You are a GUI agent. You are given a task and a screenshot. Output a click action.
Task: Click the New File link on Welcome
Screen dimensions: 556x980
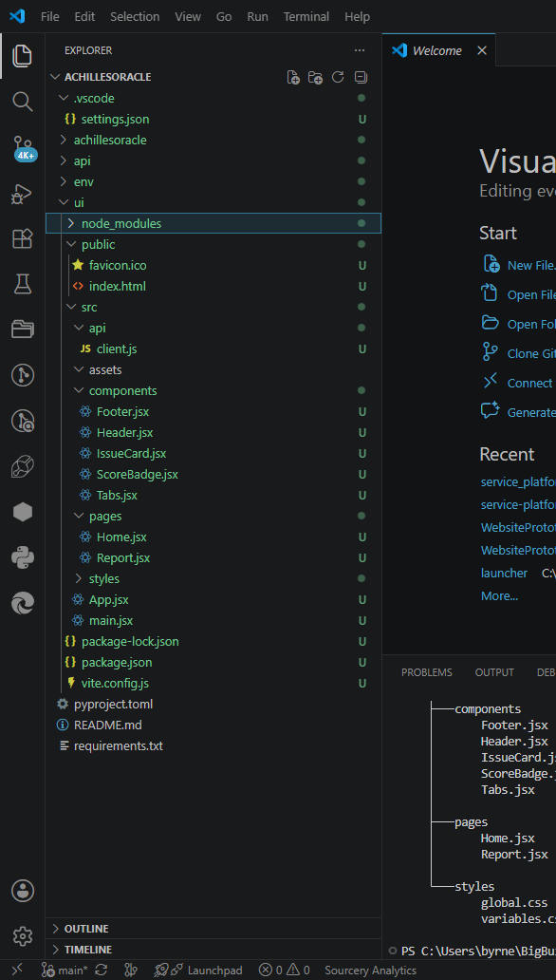(522, 264)
